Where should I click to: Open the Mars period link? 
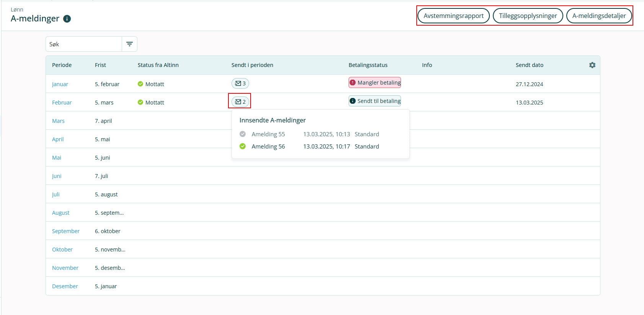58,121
